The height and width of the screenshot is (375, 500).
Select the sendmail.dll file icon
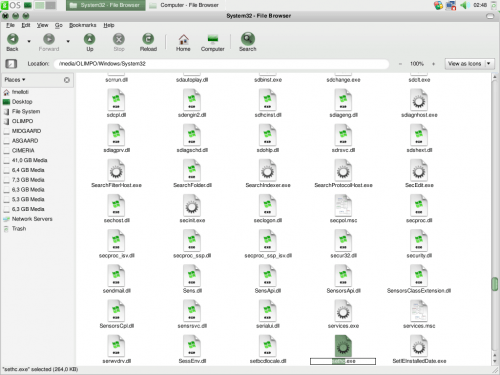[116, 276]
